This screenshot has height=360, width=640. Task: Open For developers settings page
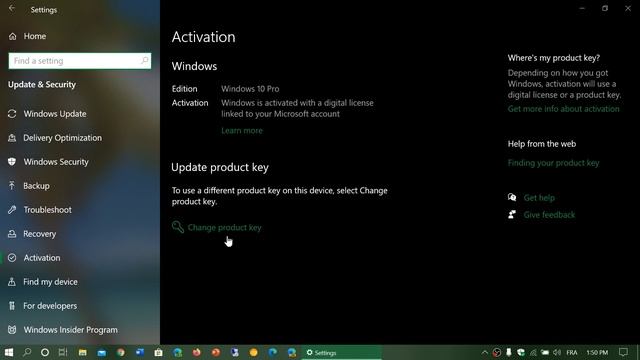[x=42, y=306]
